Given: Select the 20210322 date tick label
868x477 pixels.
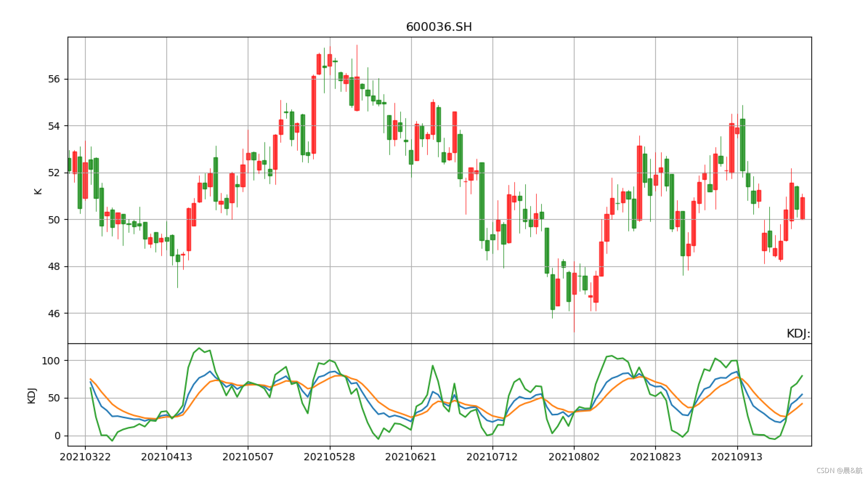Looking at the screenshot, I should (85, 457).
